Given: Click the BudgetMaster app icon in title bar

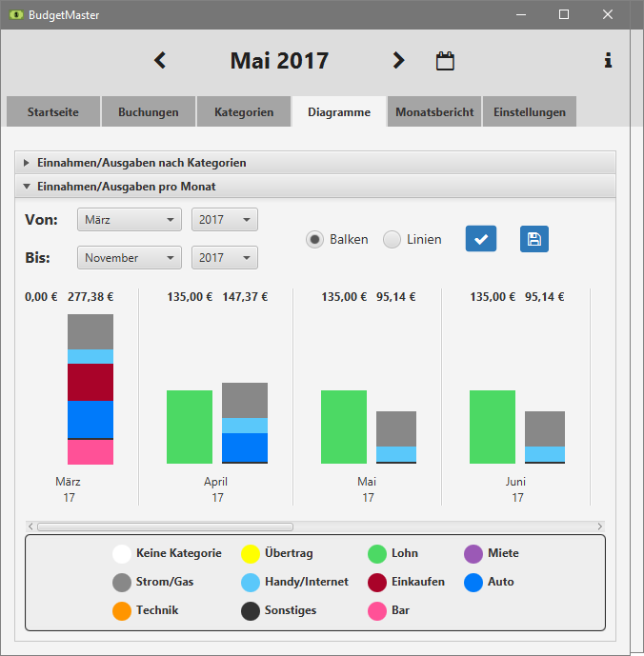Looking at the screenshot, I should point(16,15).
